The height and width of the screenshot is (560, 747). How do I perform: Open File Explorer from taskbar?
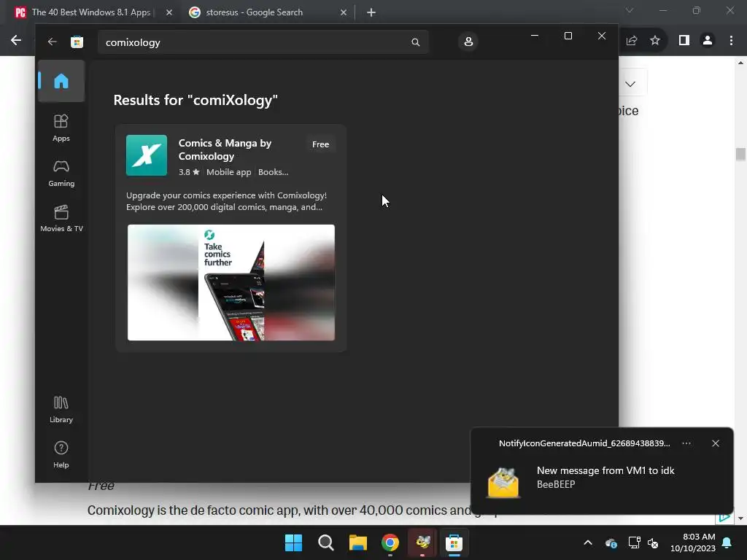(x=357, y=542)
